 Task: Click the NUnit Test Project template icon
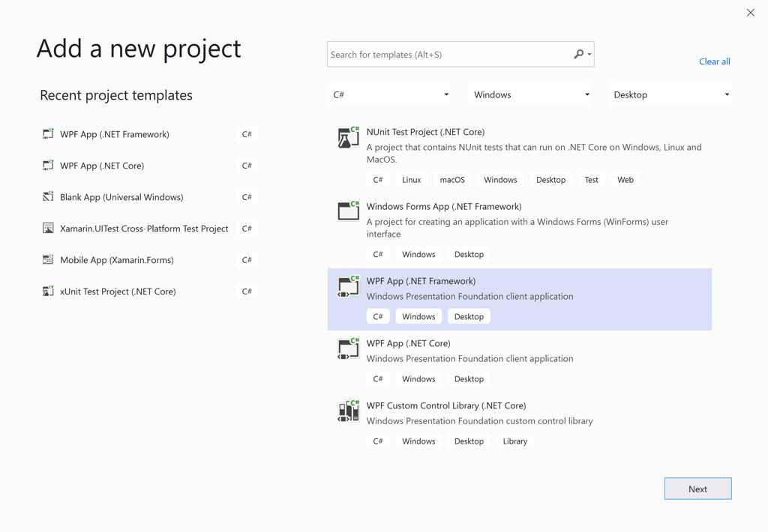[x=347, y=137]
